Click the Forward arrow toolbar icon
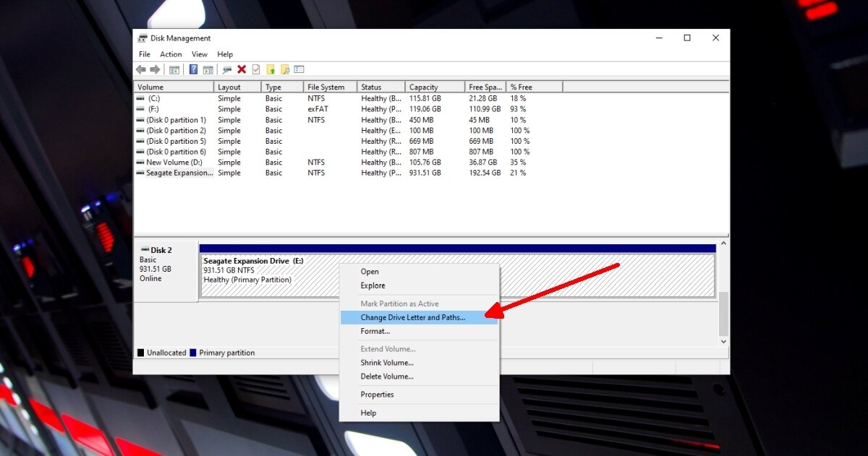 [155, 69]
